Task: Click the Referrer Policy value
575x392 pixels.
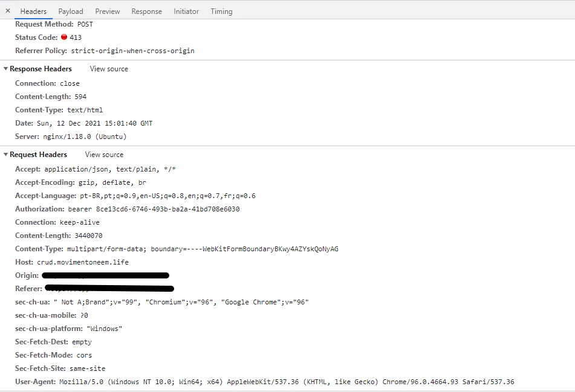Action: pyautogui.click(x=132, y=51)
